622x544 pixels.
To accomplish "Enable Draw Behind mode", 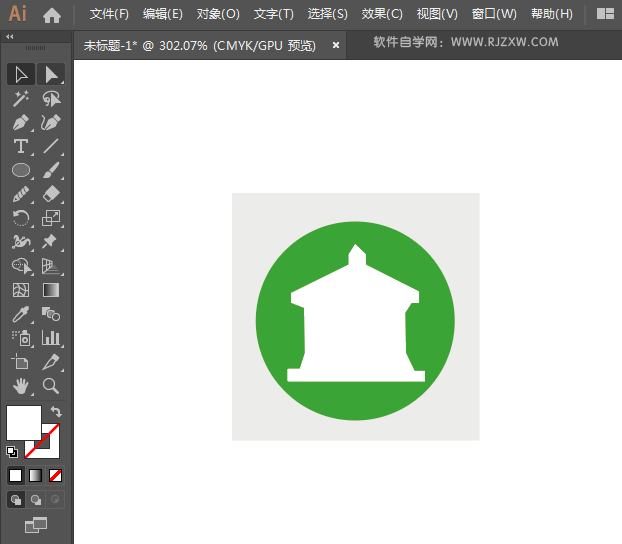I will 36,500.
